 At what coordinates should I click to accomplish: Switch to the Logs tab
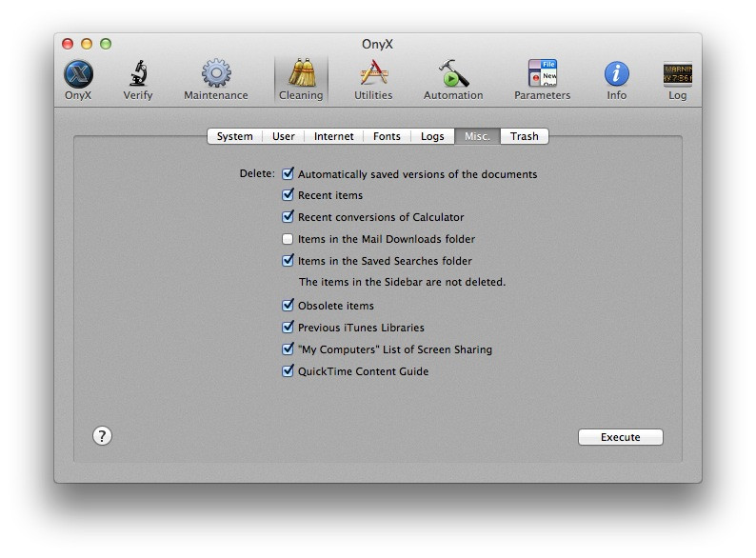click(x=432, y=136)
